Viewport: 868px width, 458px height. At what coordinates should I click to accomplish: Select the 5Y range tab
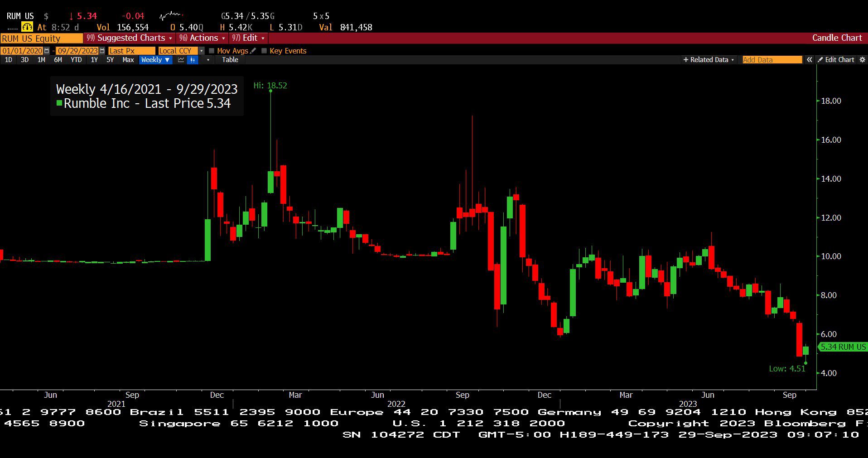tap(110, 60)
